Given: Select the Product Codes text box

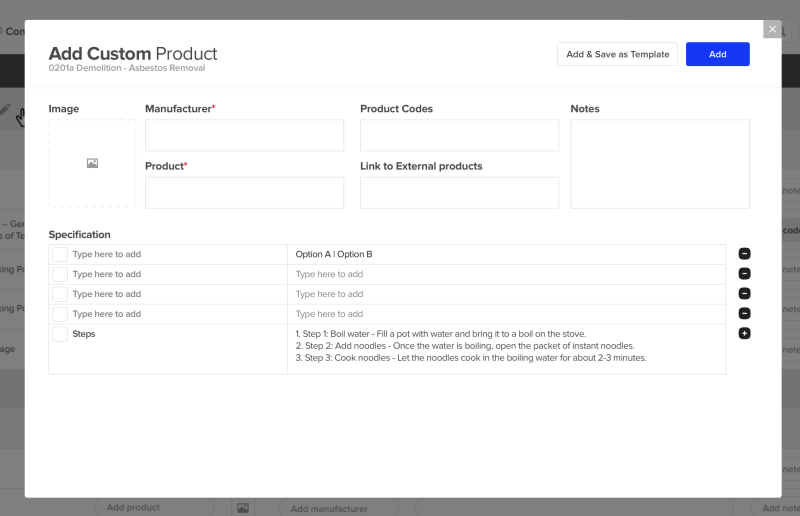Looking at the screenshot, I should (x=459, y=136).
